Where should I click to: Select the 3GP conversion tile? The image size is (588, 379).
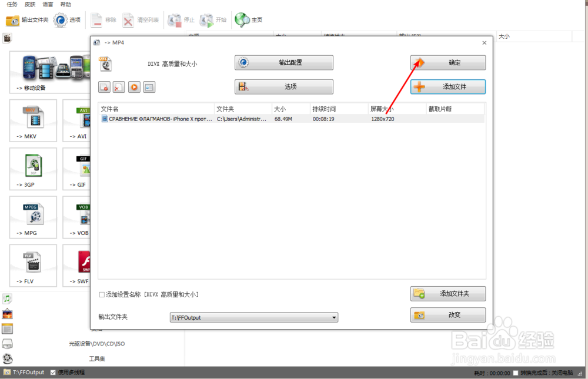[33, 169]
